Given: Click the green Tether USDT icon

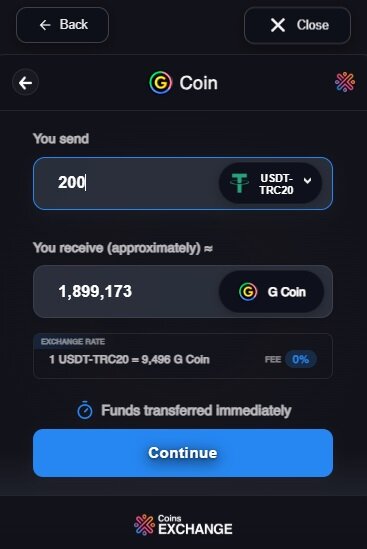Looking at the screenshot, I should [240, 183].
